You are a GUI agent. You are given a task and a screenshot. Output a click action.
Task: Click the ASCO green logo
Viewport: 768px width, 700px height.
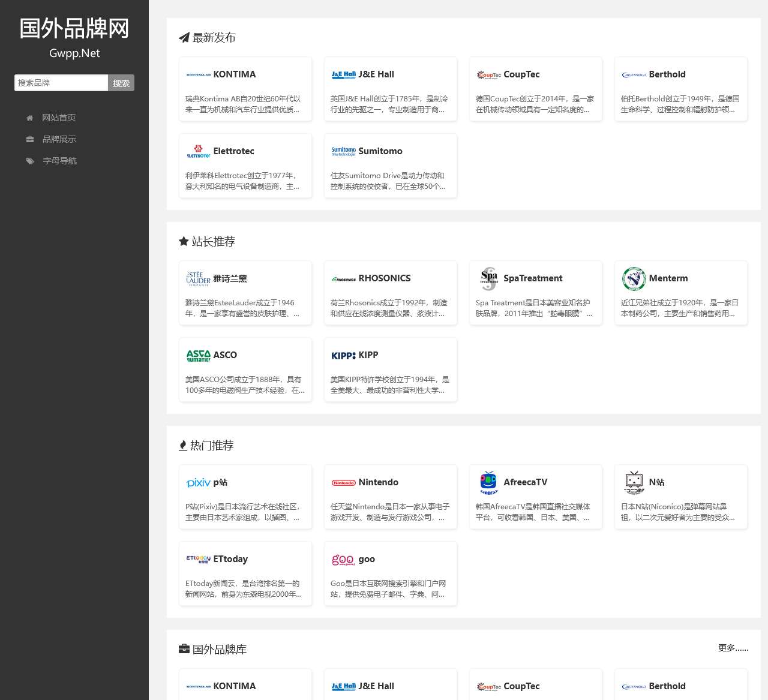pyautogui.click(x=199, y=355)
